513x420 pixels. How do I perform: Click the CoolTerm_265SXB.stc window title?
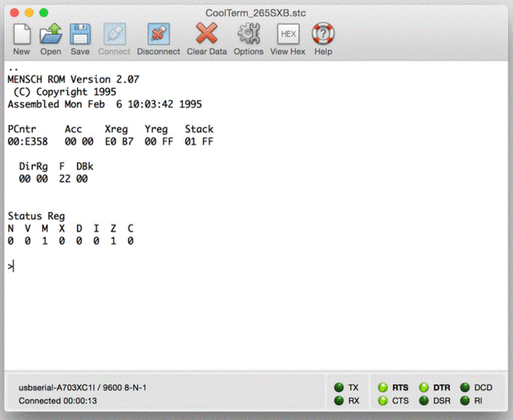tap(256, 13)
